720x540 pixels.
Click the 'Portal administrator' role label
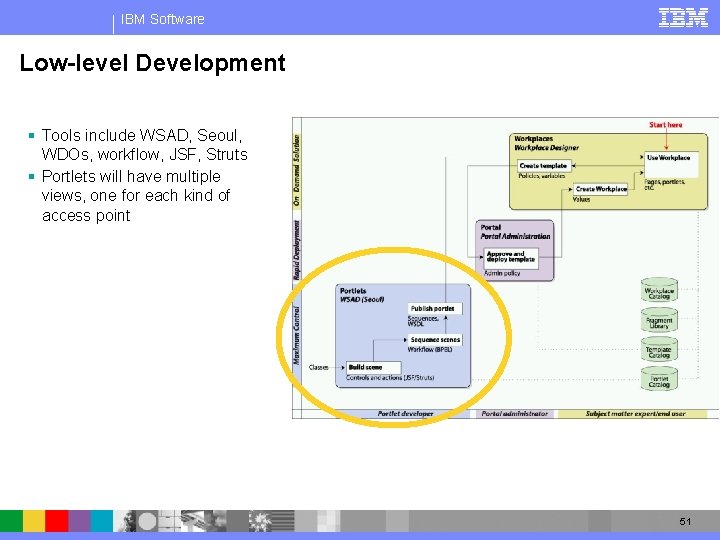tap(514, 414)
